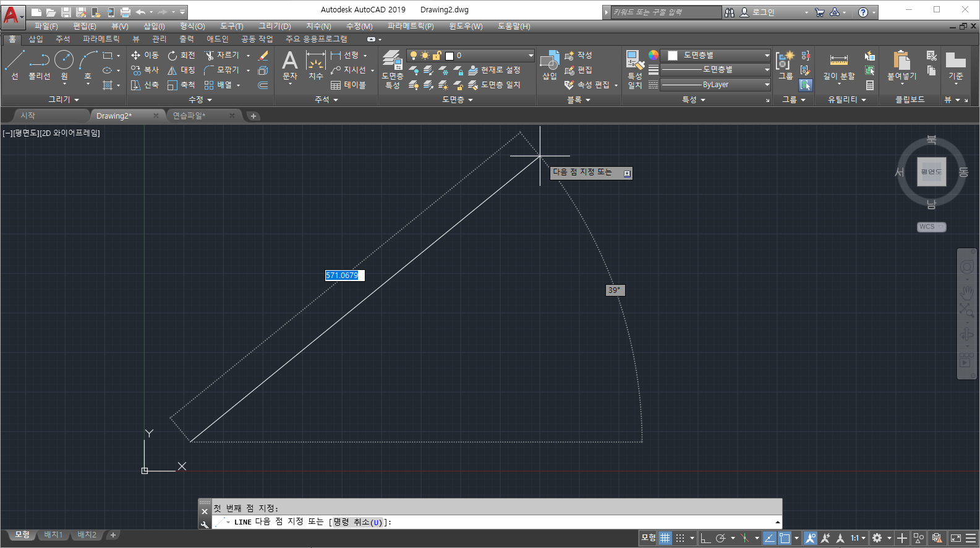Select the Text (문자) tool
This screenshot has height=548, width=980.
tap(290, 65)
